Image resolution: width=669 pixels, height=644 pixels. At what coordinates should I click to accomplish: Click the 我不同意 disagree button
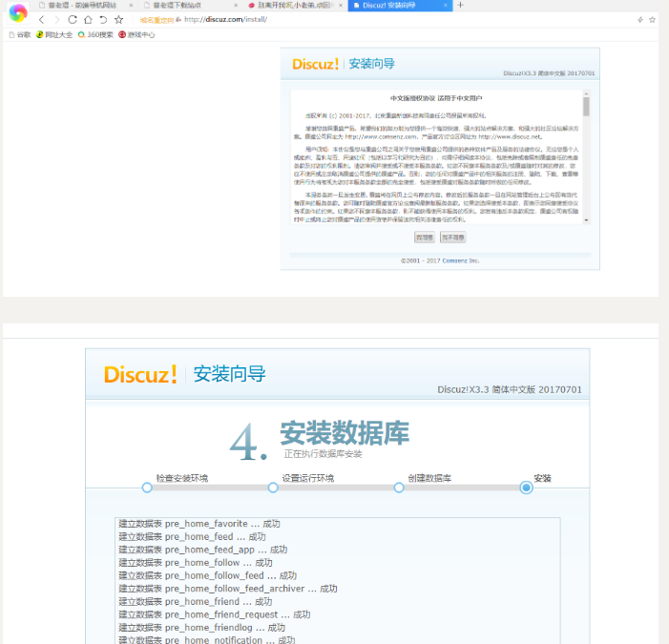[x=452, y=238]
